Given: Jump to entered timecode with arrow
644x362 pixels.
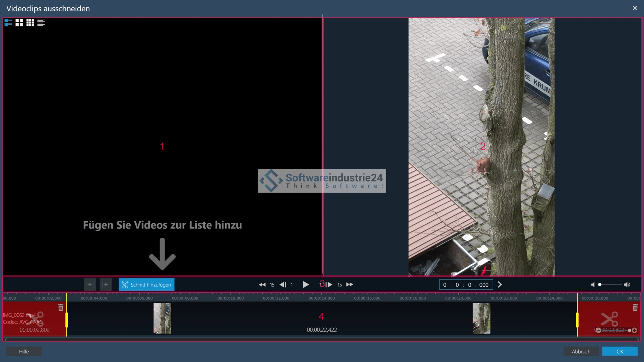Looking at the screenshot, I should [x=500, y=285].
